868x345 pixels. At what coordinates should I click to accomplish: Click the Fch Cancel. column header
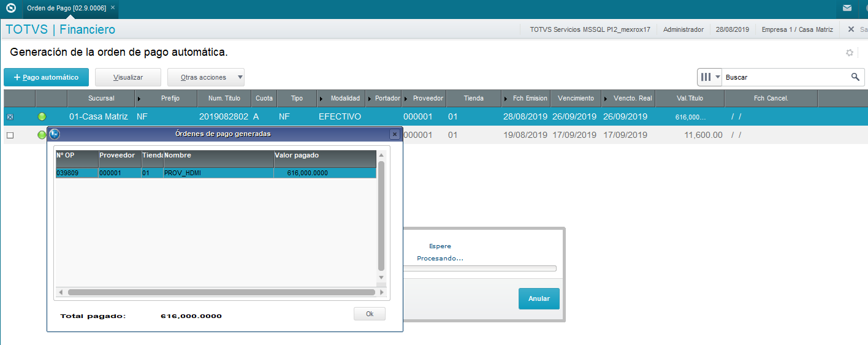coord(771,98)
